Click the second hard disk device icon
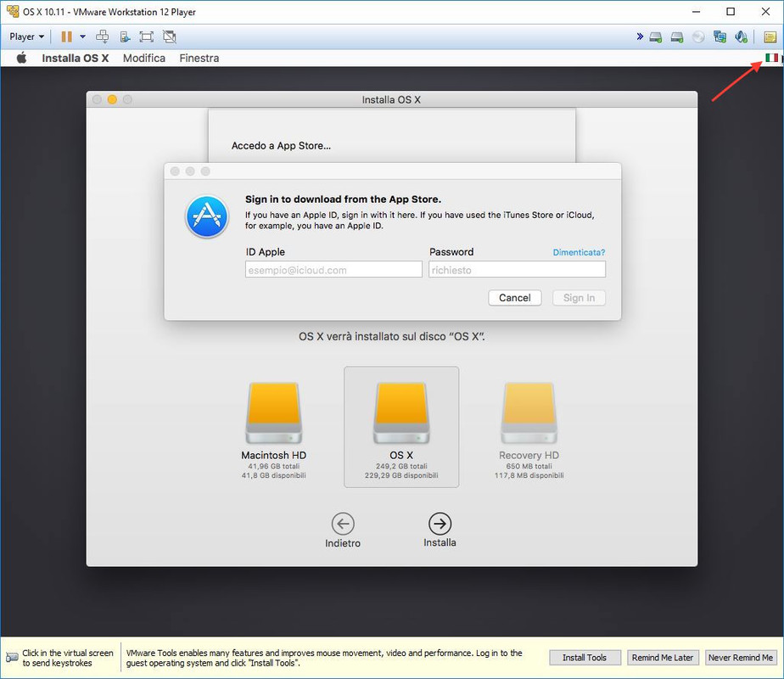The height and width of the screenshot is (679, 784). point(677,37)
